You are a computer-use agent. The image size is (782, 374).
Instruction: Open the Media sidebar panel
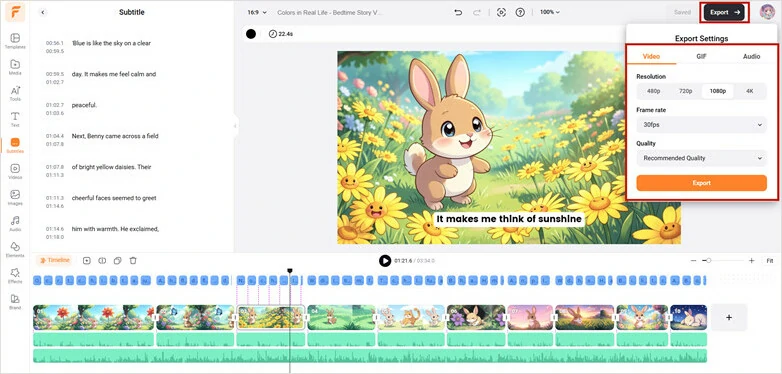click(15, 67)
